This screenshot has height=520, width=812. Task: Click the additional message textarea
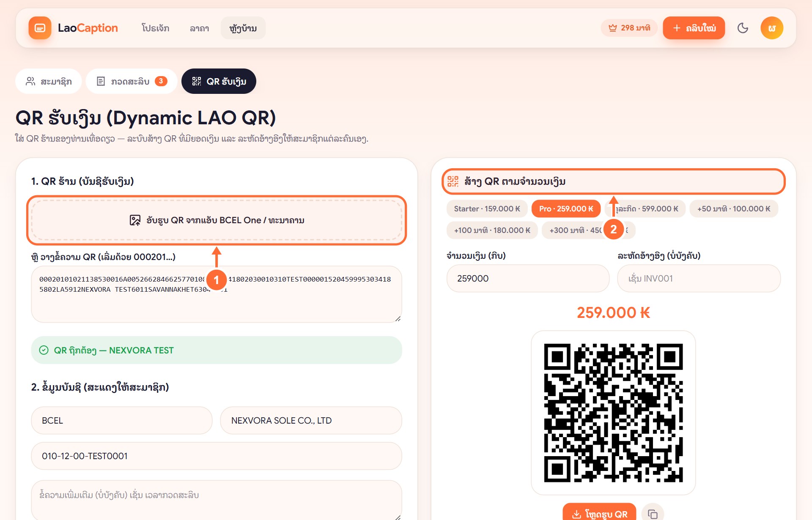point(217,500)
